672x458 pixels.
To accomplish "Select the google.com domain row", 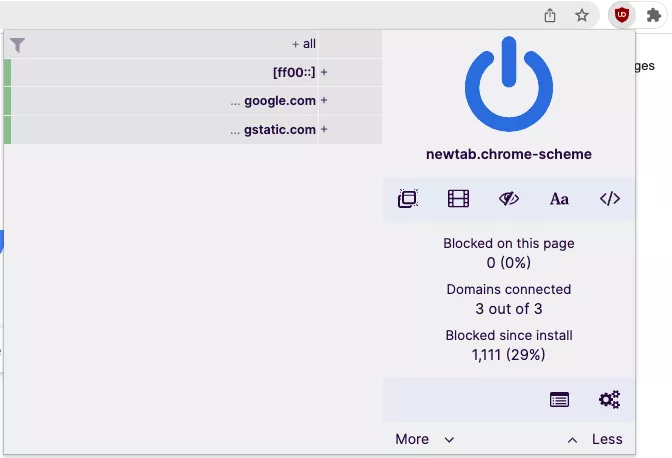I will (x=279, y=101).
